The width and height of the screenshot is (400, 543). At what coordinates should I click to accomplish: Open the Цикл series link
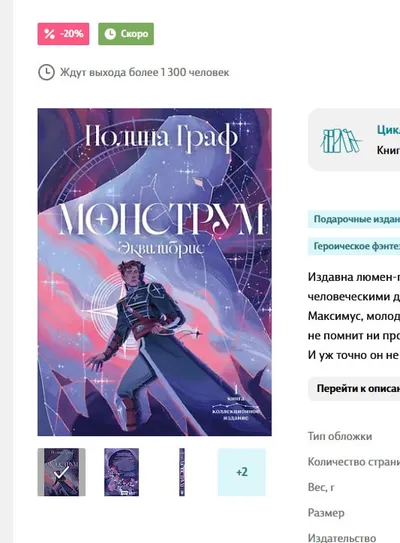click(x=388, y=130)
